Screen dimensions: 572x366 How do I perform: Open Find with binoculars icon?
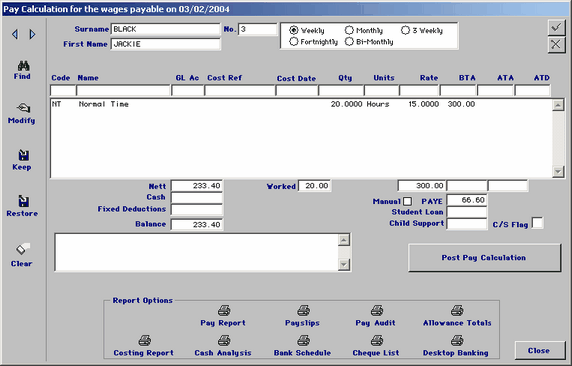[x=23, y=66]
